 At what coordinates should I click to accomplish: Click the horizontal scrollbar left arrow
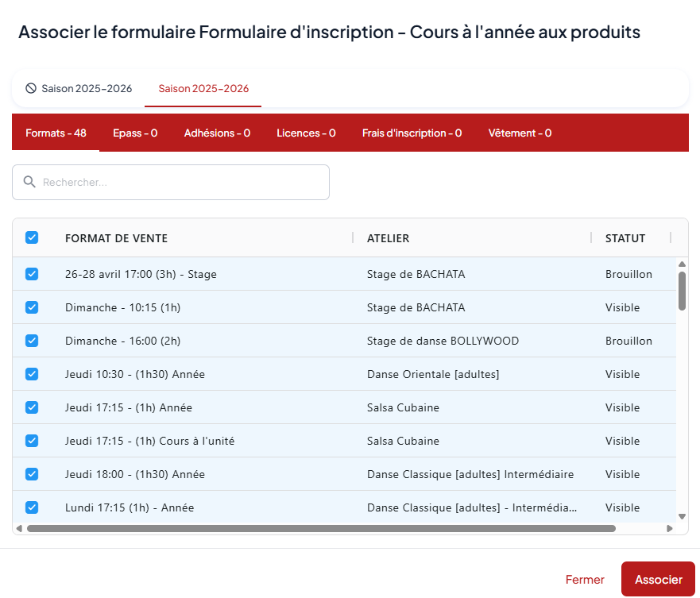(x=18, y=528)
